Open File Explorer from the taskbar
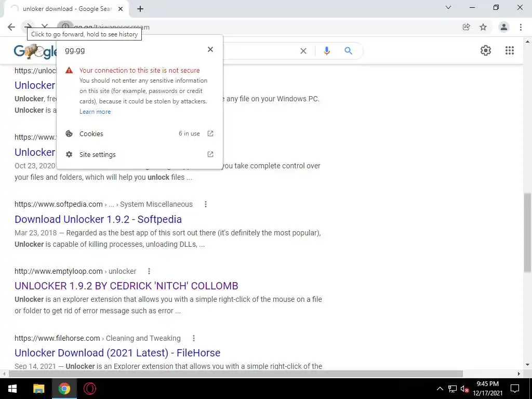Image resolution: width=532 pixels, height=399 pixels. click(38, 389)
